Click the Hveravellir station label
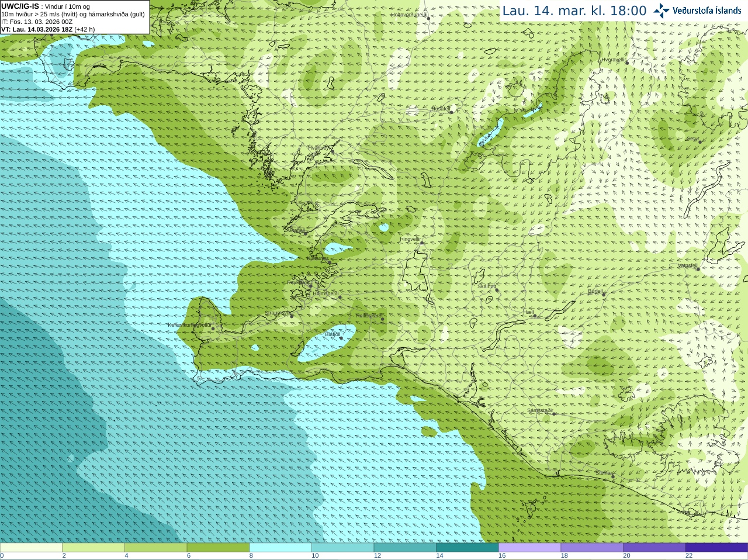The image size is (748, 560). pyautogui.click(x=614, y=60)
